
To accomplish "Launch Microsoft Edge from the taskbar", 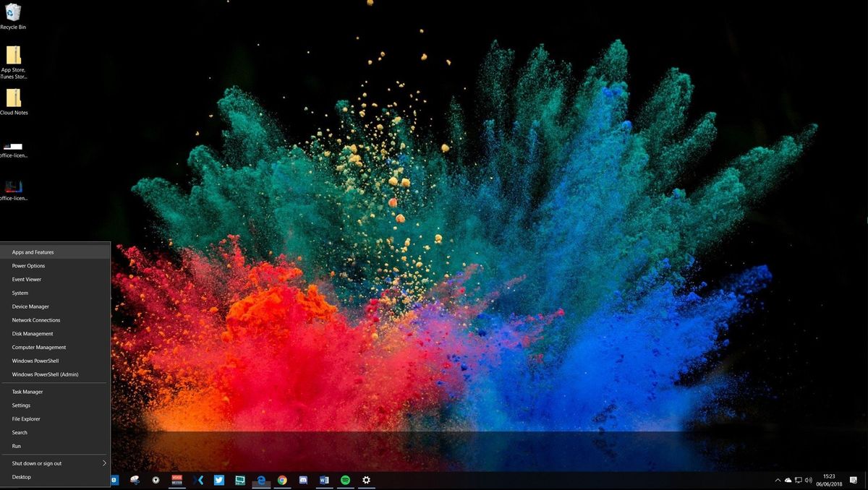I will pyautogui.click(x=260, y=479).
